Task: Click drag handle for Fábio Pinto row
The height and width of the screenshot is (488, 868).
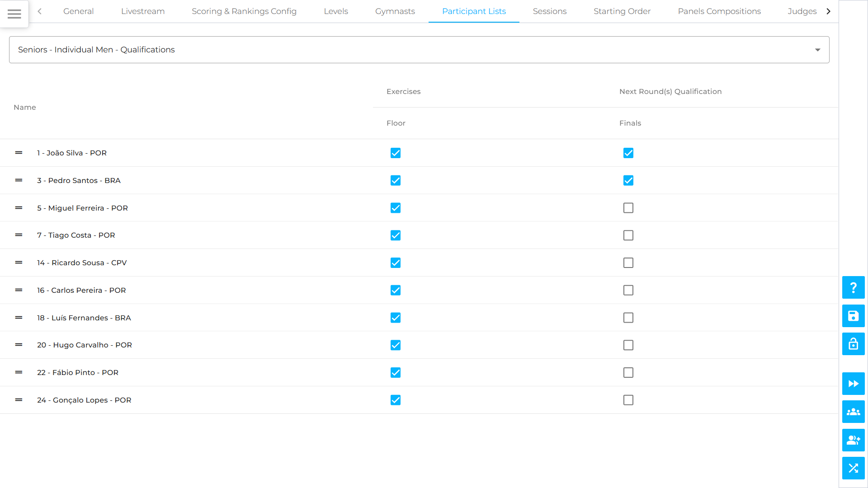Action: [x=19, y=372]
